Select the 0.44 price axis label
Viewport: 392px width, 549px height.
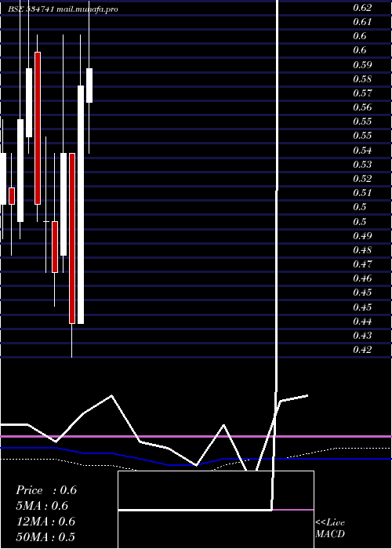[x=362, y=321]
